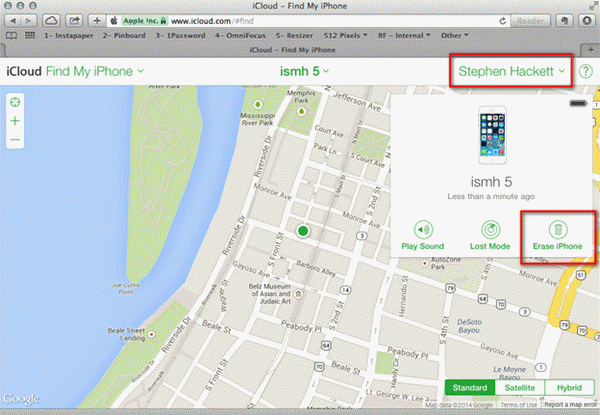Click the iPhone device image in info panel
The image size is (600, 415).
point(492,135)
